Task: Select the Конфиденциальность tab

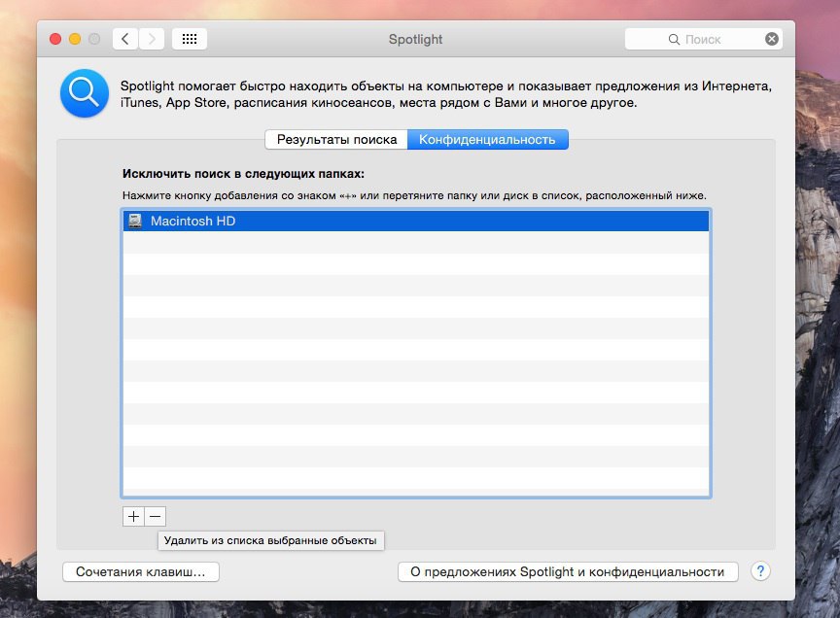Action: 487,139
